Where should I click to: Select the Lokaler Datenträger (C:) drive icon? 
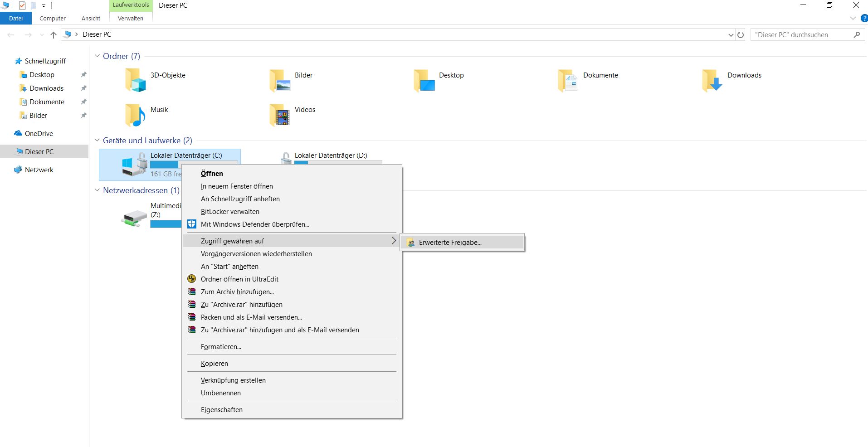pyautogui.click(x=134, y=165)
